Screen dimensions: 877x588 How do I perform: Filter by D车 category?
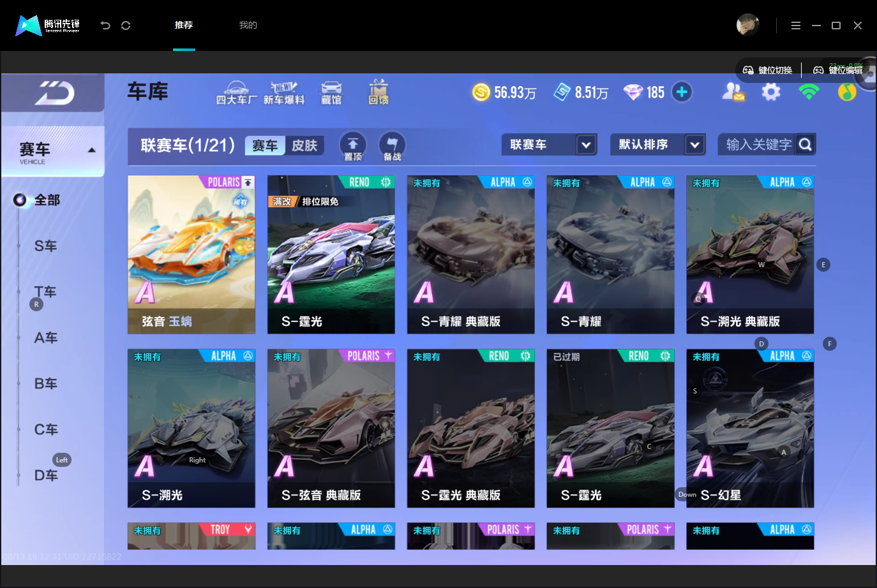pos(45,476)
